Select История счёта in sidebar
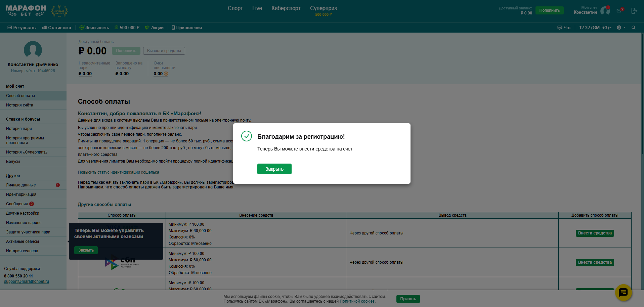Viewport: 644px width, 307px height. 19,105
